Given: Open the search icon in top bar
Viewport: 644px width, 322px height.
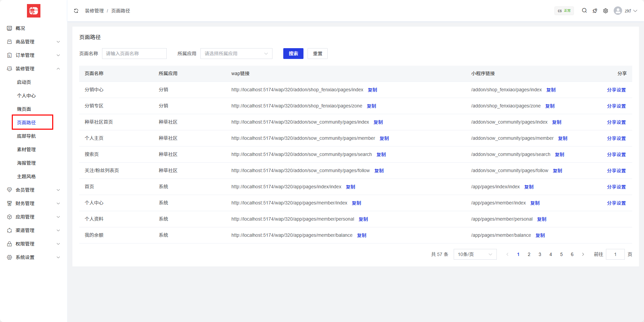Looking at the screenshot, I should 584,11.
